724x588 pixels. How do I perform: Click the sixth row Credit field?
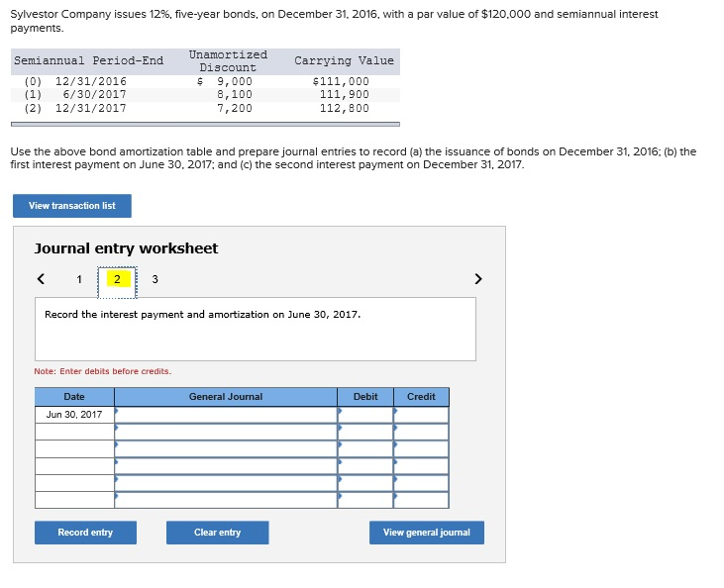click(421, 500)
